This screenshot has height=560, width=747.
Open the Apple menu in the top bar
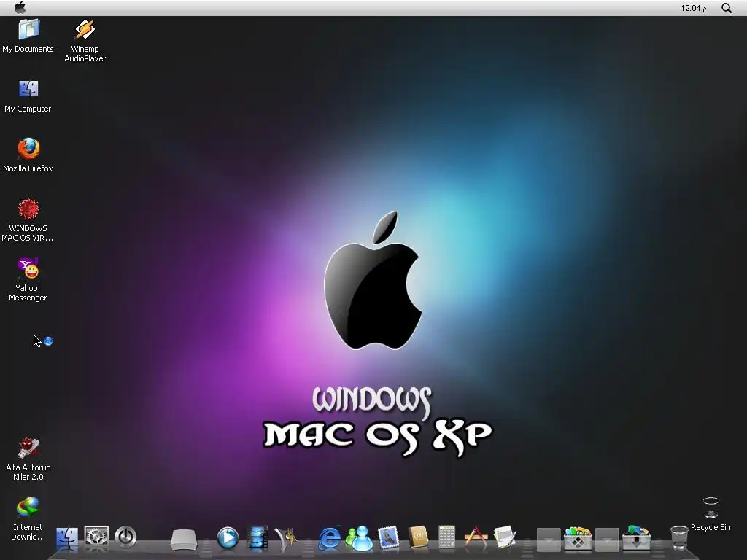tap(20, 7)
